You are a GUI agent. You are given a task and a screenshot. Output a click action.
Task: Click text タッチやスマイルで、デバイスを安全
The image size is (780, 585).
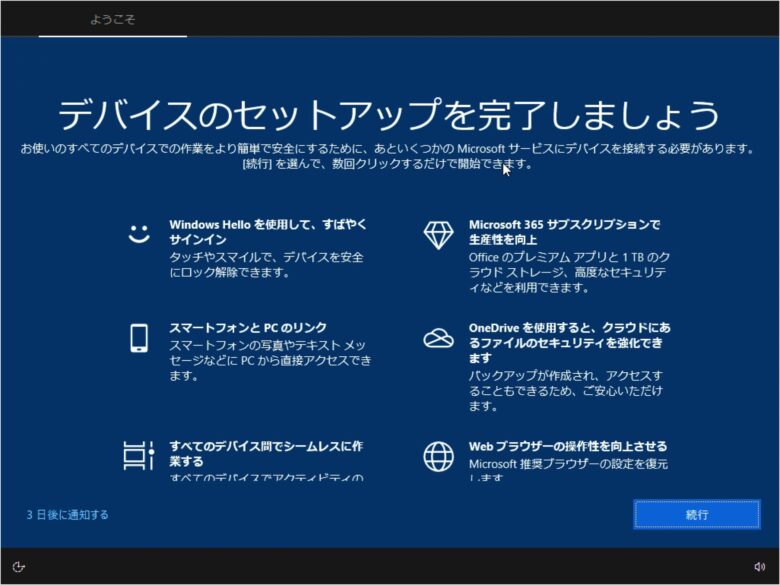(266, 257)
